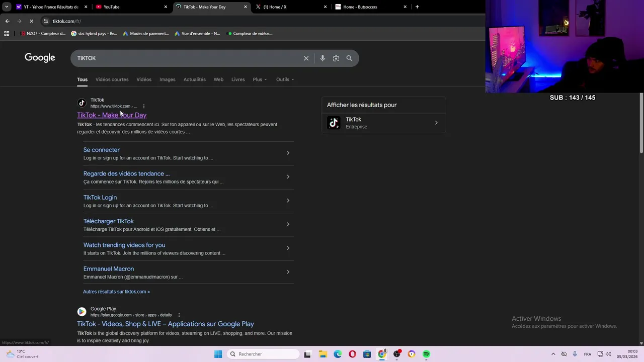Screen dimensions: 644x362
Task: Switch to the Yahoo France Résultats tab
Action: click(x=51, y=7)
